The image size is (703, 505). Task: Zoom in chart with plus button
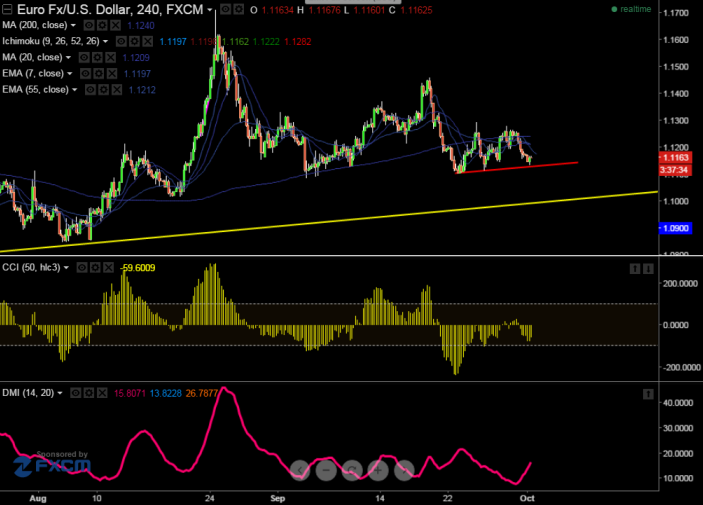pos(378,470)
